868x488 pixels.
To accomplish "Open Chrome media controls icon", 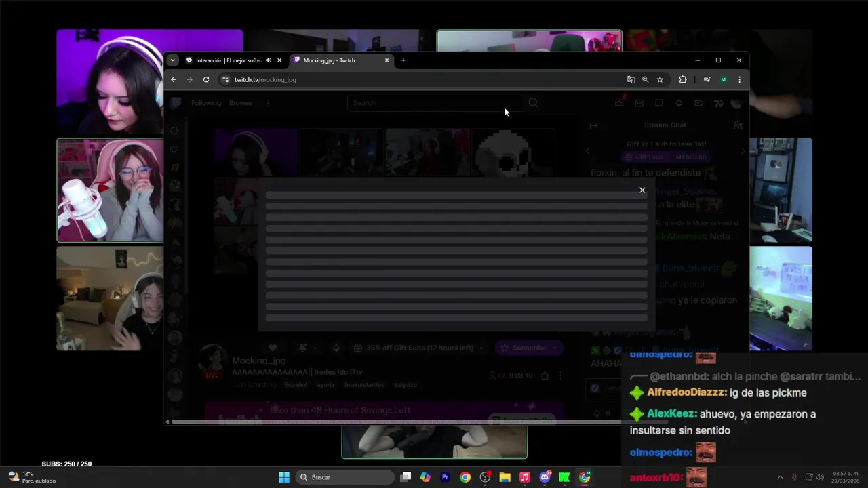I will pos(707,79).
